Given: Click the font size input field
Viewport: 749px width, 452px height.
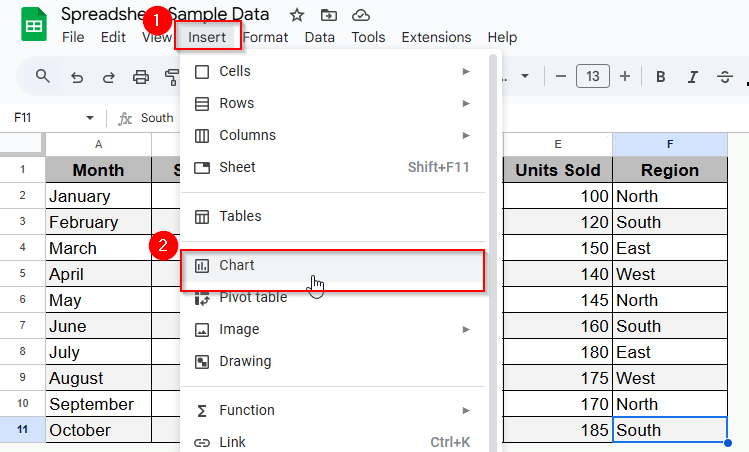Looking at the screenshot, I should click(593, 76).
